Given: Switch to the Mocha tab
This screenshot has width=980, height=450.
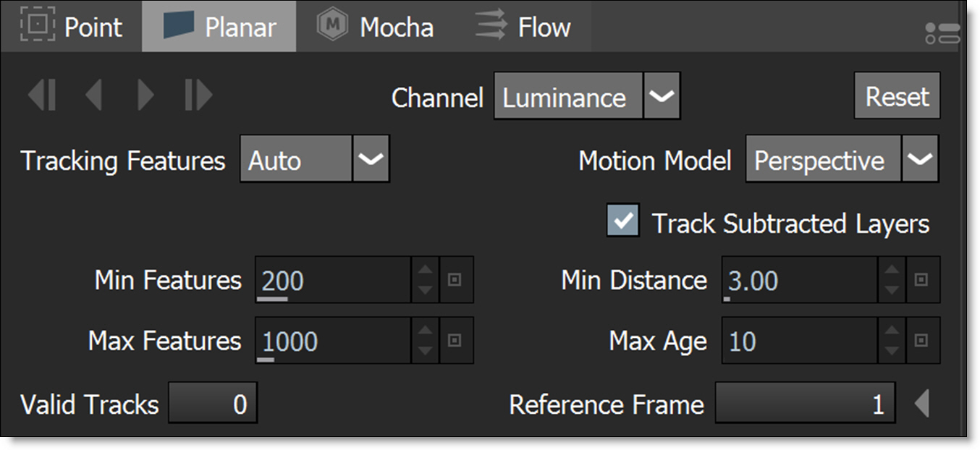Looking at the screenshot, I should tap(376, 27).
